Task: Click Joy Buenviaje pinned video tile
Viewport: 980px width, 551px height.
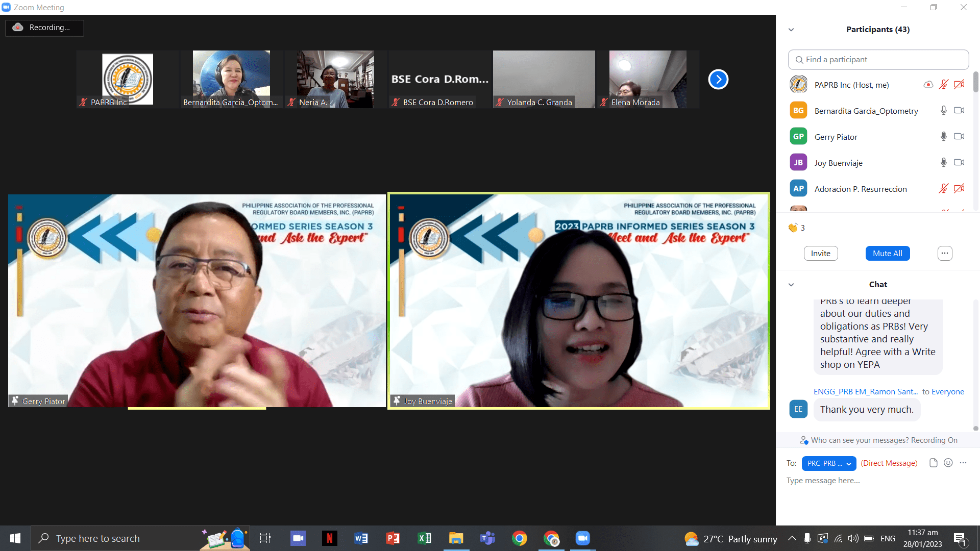Action: click(579, 300)
